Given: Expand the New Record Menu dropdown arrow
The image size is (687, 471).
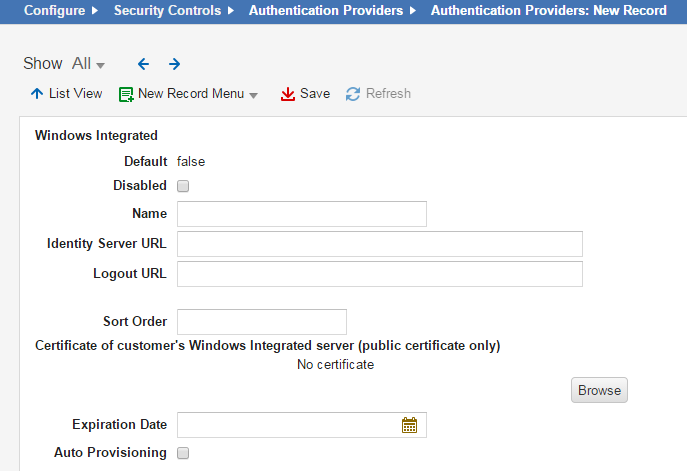Looking at the screenshot, I should click(x=254, y=95).
